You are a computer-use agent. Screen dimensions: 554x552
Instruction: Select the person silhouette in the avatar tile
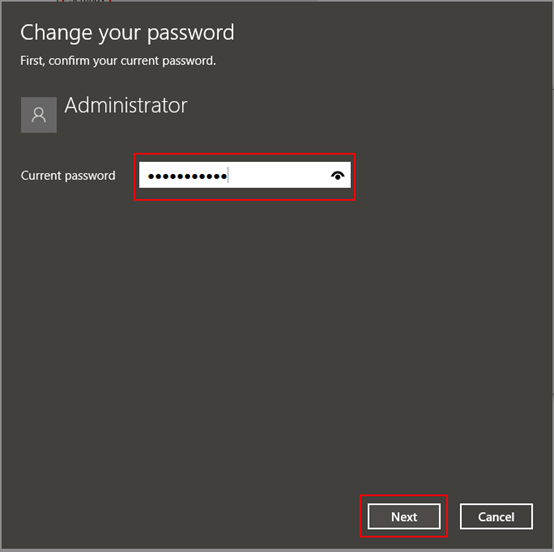point(39,115)
